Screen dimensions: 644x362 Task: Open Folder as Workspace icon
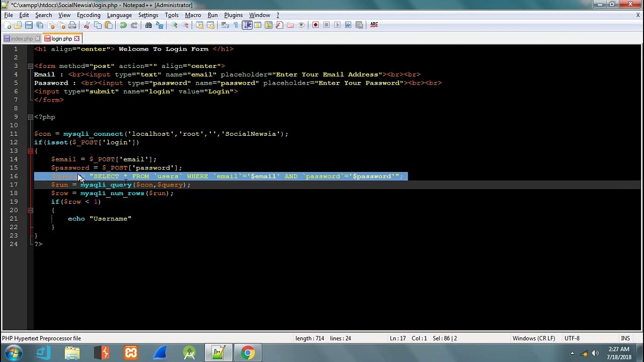click(x=290, y=25)
